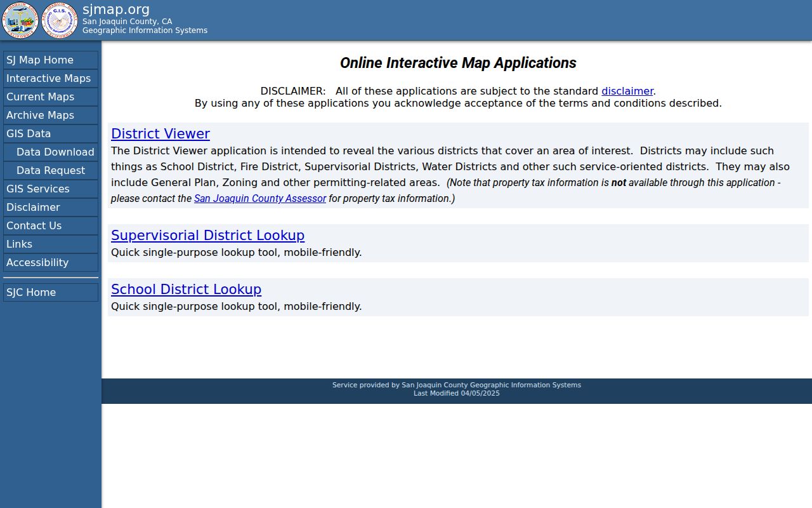Click the 'San Joaquin County, CA' header text
Viewport: 812px width, 508px height.
[127, 22]
